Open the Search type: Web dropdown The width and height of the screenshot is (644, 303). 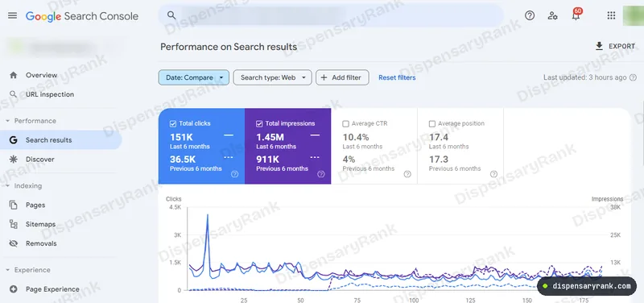(x=273, y=77)
